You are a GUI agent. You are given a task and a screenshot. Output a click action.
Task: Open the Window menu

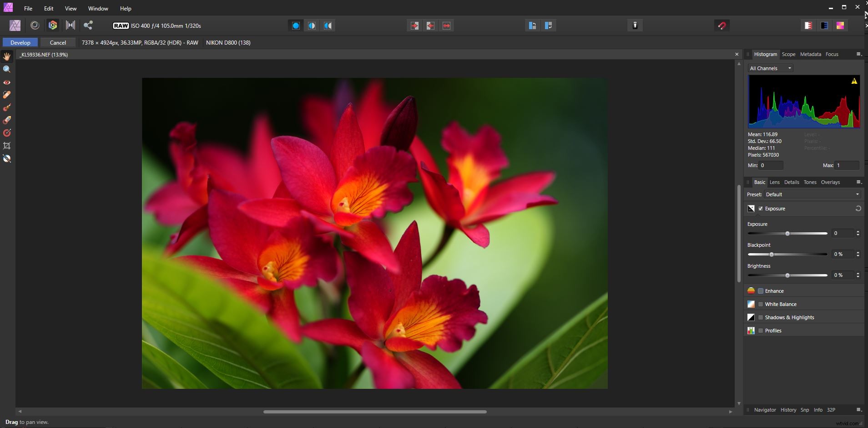click(97, 8)
